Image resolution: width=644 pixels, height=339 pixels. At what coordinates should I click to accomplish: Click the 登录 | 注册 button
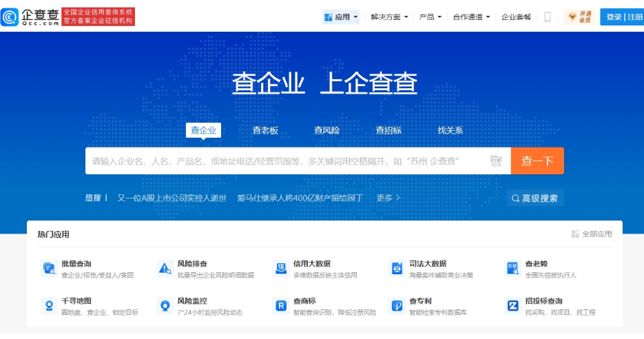tap(622, 17)
